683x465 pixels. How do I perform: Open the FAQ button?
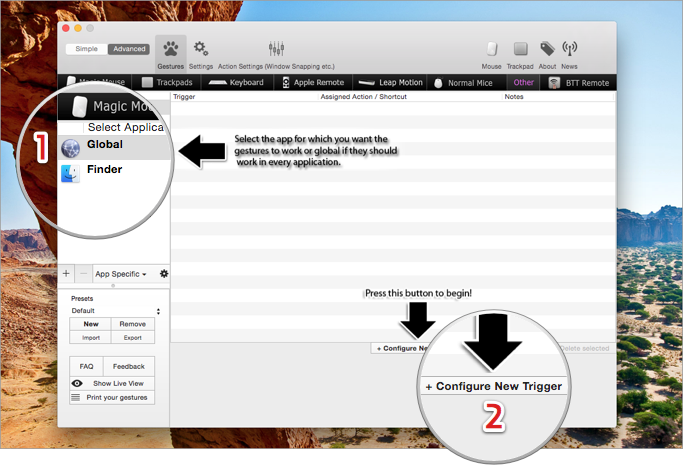(86, 366)
